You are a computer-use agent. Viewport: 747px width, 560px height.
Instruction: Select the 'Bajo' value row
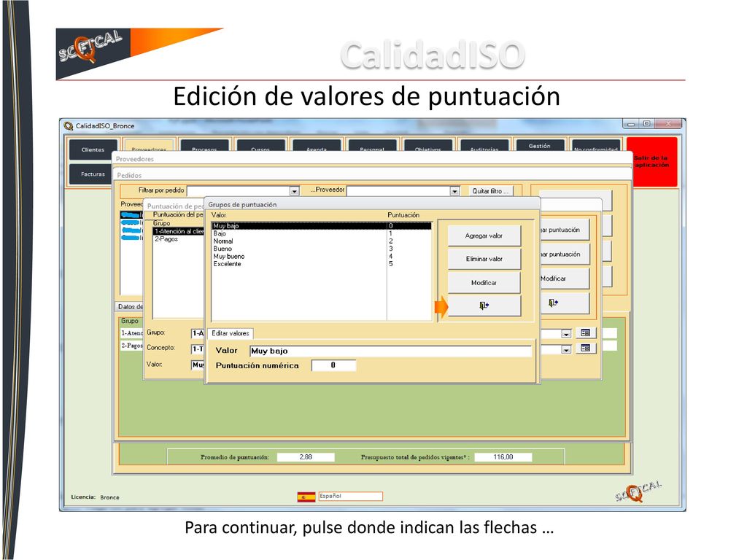point(322,233)
